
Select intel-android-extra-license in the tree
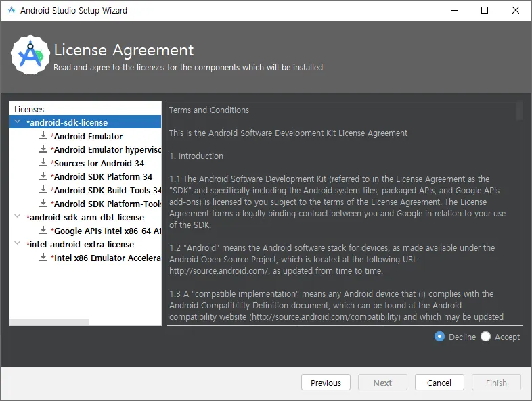(x=81, y=244)
